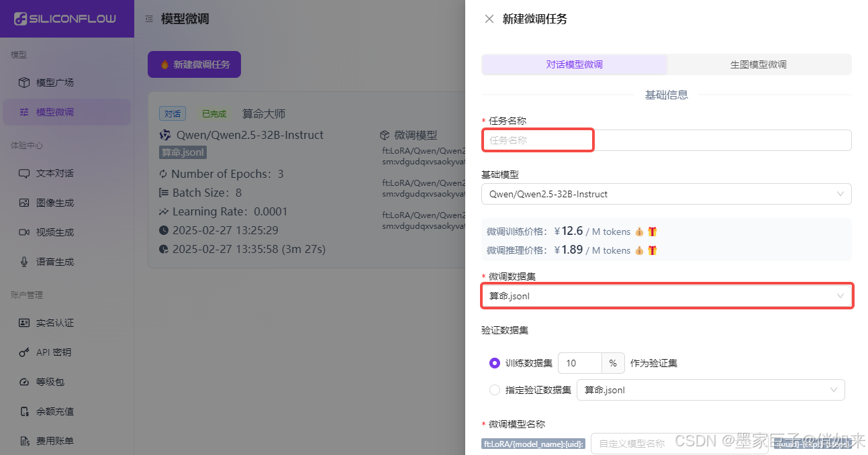Click the sliders icon of 模型微调
Image resolution: width=868 pixels, height=455 pixels.
pyautogui.click(x=24, y=112)
